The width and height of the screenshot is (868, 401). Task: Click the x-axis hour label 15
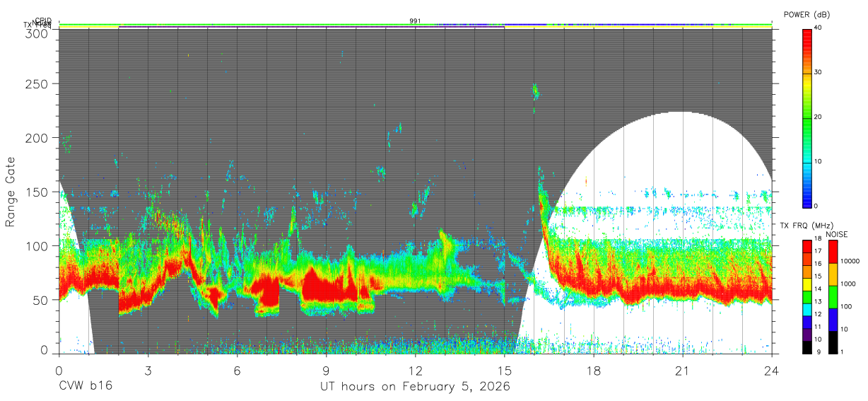point(505,370)
